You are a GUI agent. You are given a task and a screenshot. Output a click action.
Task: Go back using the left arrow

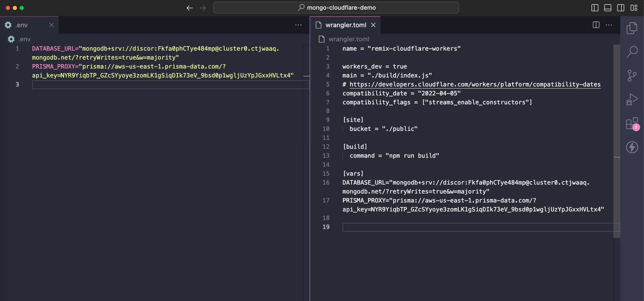(189, 8)
